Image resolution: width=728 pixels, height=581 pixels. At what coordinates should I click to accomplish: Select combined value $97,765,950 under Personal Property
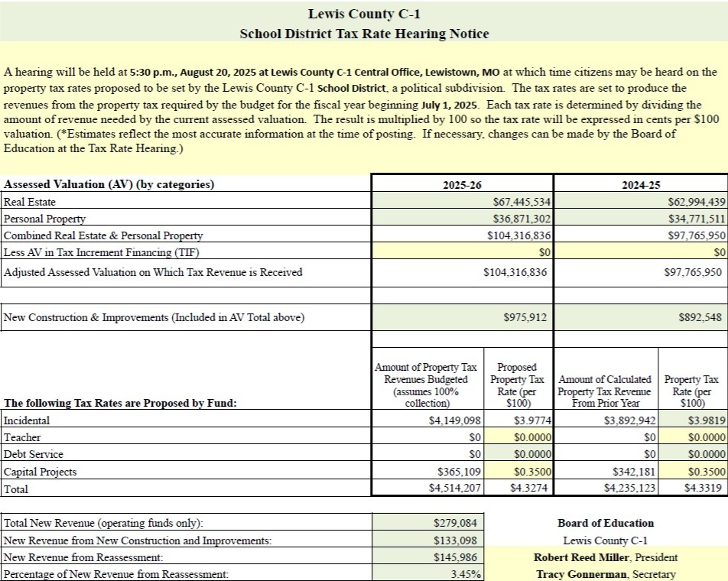(697, 235)
